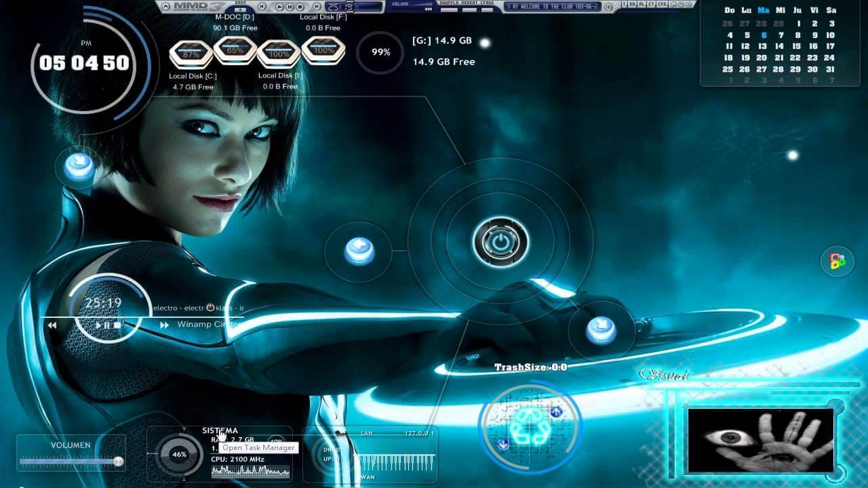
Task: Click the 05 04 50 clock widget
Action: (x=84, y=63)
